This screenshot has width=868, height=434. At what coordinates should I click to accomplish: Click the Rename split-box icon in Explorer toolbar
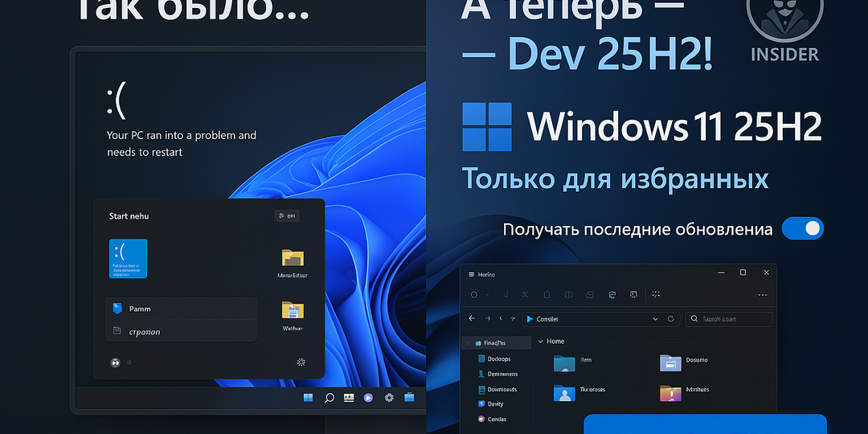click(x=568, y=294)
